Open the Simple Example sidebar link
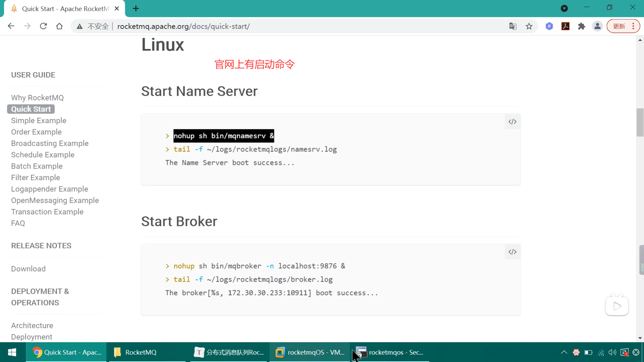The width and height of the screenshot is (644, 362). coord(39,120)
